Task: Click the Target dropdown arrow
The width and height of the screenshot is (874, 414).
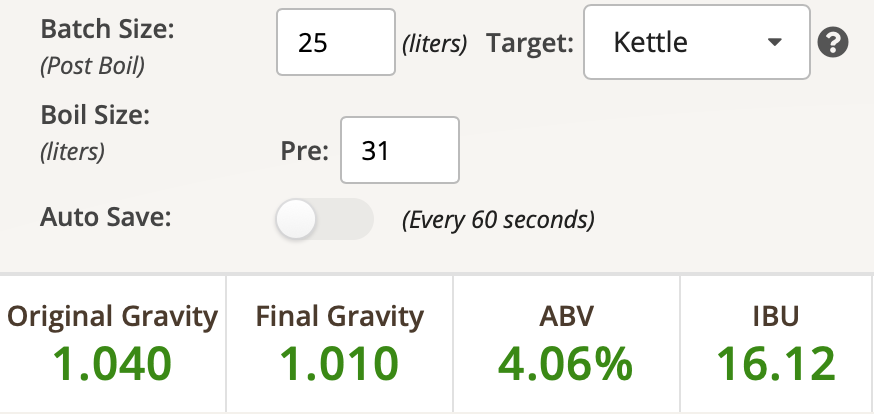Action: click(774, 42)
